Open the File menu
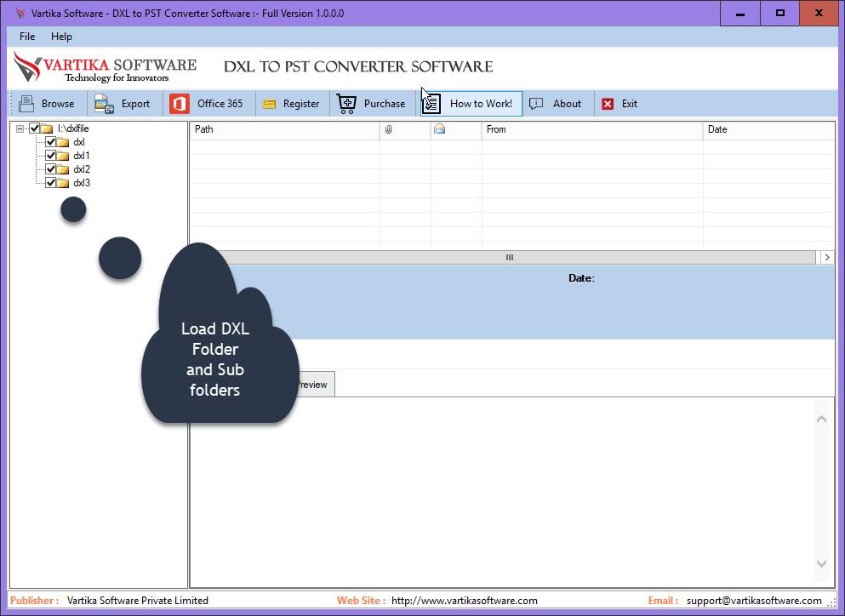Screen dimensions: 845x616 point(27,36)
